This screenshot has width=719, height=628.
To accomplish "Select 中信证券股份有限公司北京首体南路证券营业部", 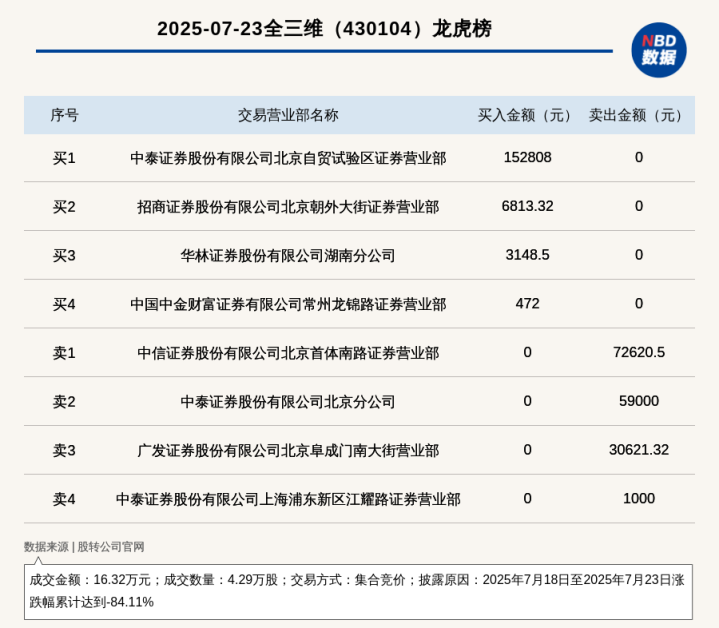I will 288,353.
